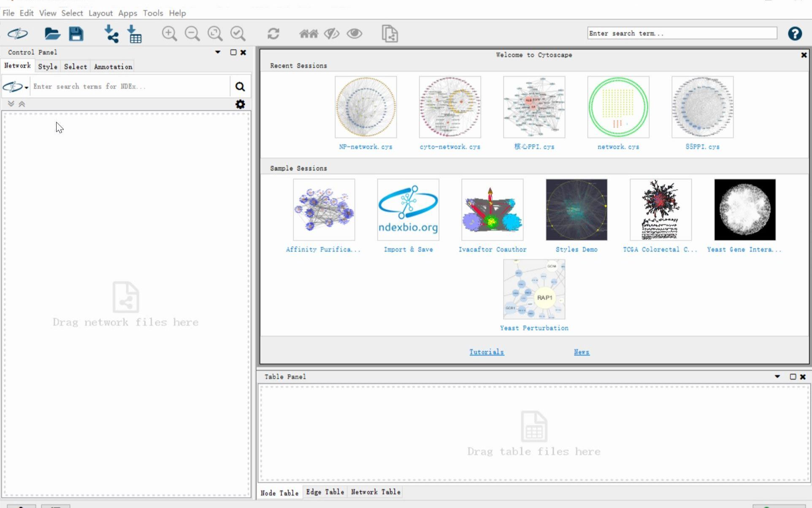Float the Table Panel window

793,377
